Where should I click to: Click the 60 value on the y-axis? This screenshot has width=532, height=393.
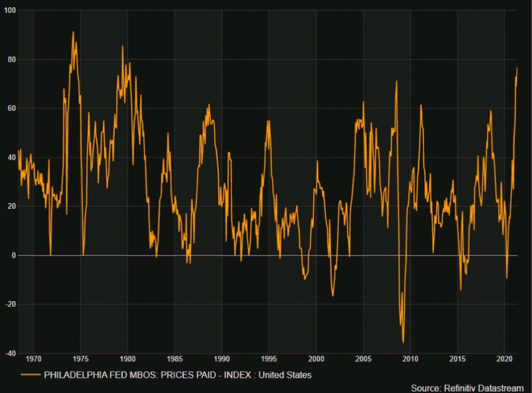pos(11,109)
